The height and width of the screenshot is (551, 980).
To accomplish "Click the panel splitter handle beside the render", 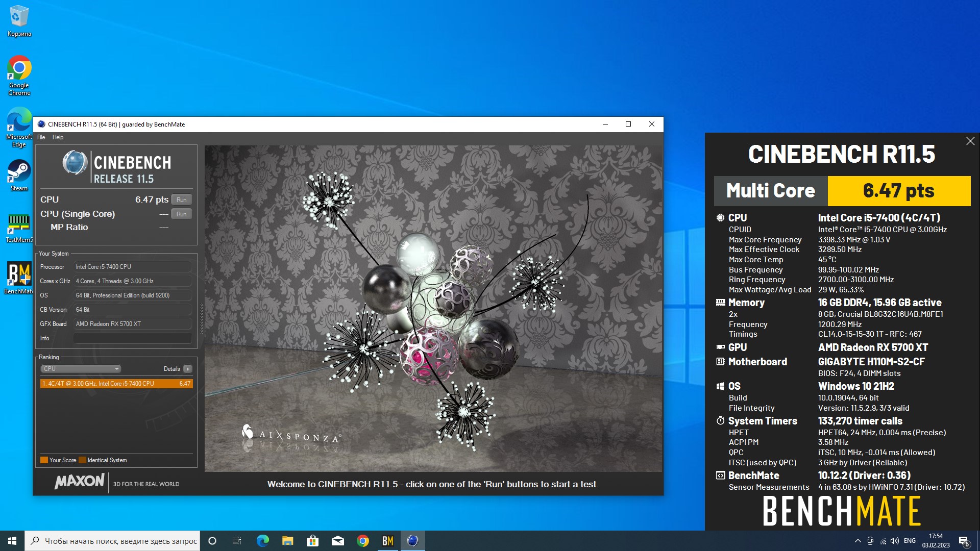I will pyautogui.click(x=202, y=319).
